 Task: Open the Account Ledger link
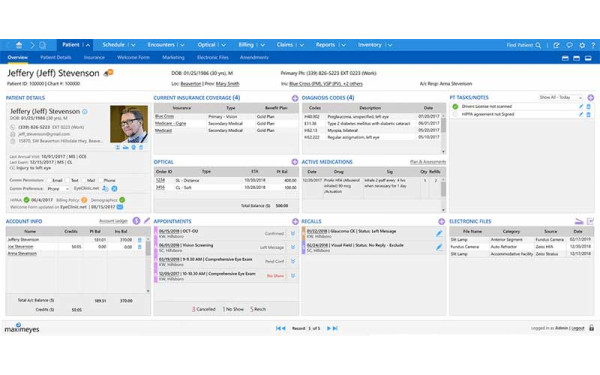coord(113,221)
